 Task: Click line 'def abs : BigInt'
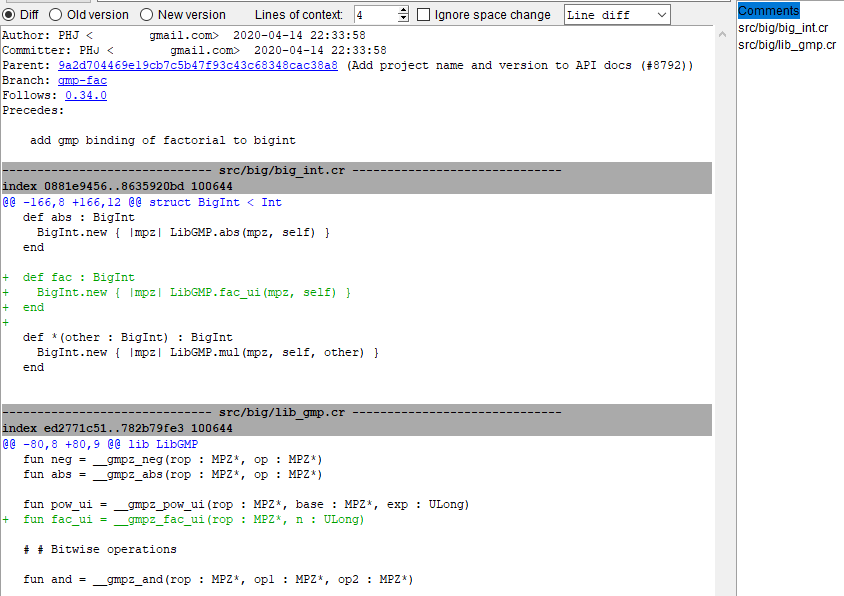[x=79, y=218]
